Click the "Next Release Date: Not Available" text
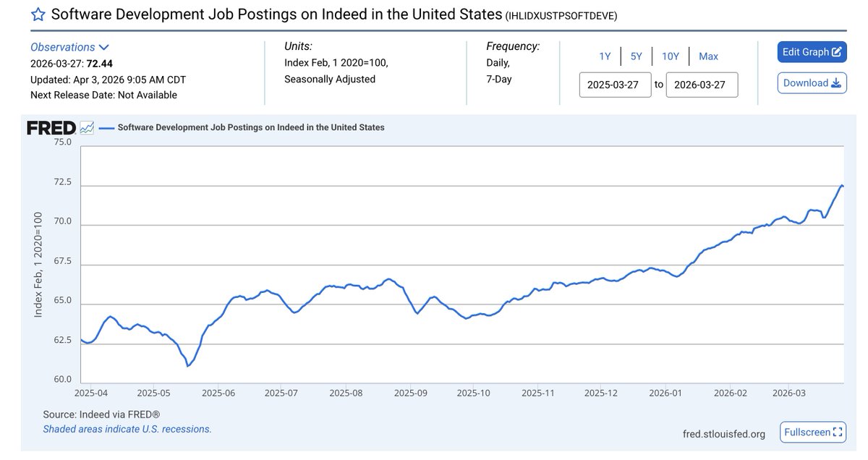Image resolution: width=868 pixels, height=460 pixels. tap(103, 95)
